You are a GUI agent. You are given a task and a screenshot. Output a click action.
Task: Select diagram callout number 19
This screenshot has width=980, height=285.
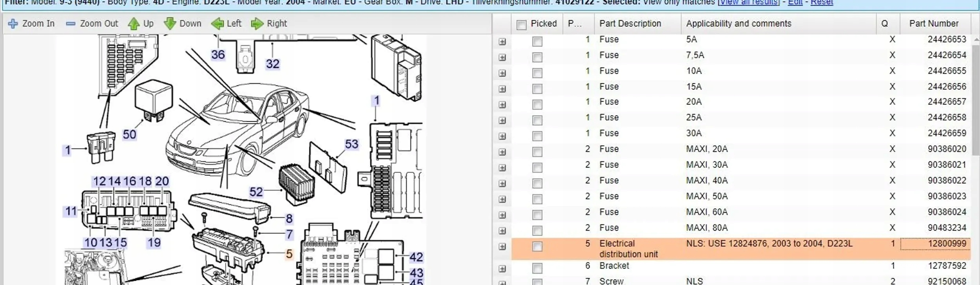pyautogui.click(x=154, y=243)
